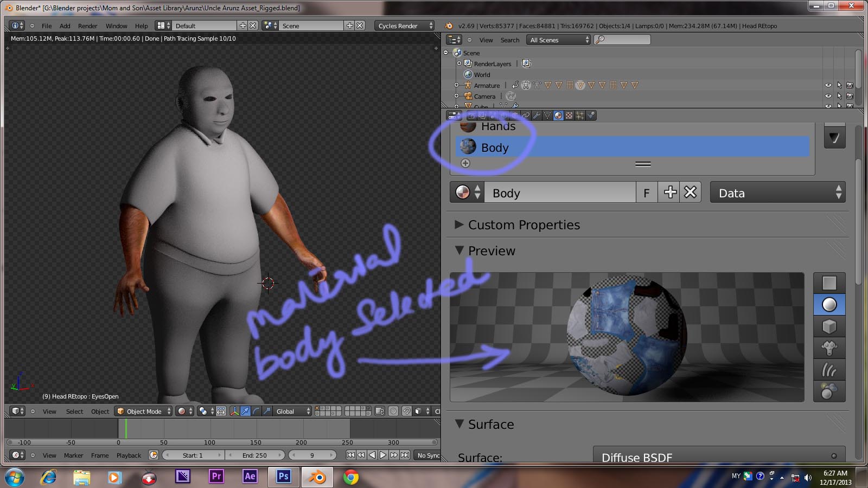Unlink the Body material with X button
Screen dimensions: 868x488
click(690, 192)
